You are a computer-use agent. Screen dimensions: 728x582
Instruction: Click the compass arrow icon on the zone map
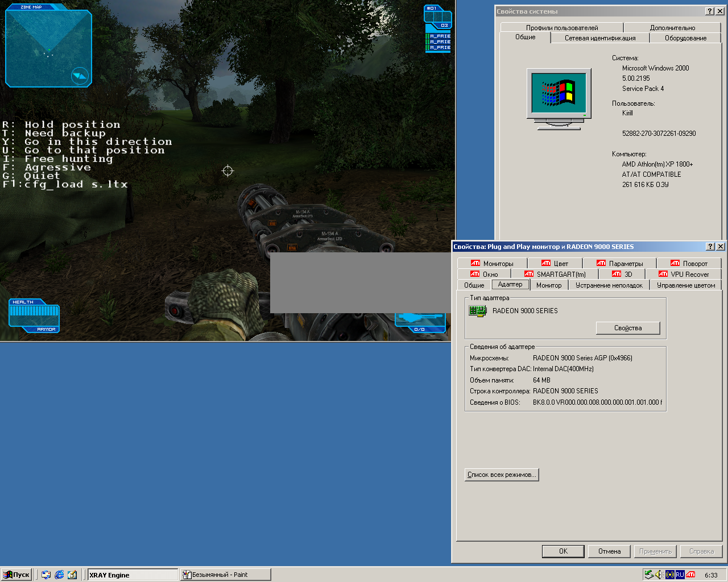pos(80,76)
